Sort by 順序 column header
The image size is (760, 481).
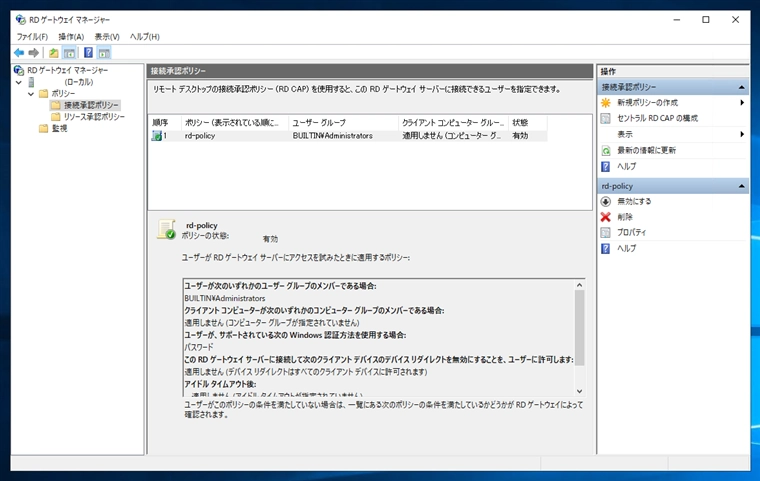[x=165, y=123]
